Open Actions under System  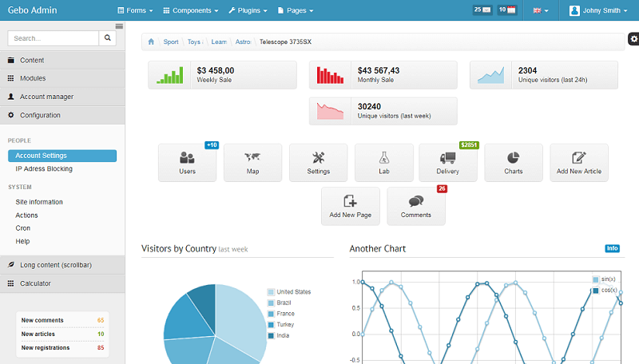(x=26, y=215)
